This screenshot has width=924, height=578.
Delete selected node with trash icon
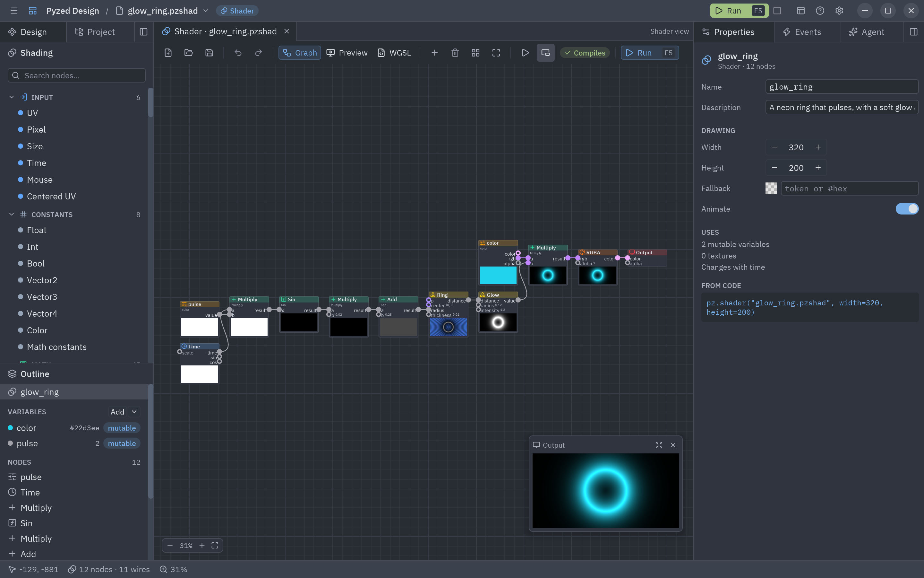[455, 53]
